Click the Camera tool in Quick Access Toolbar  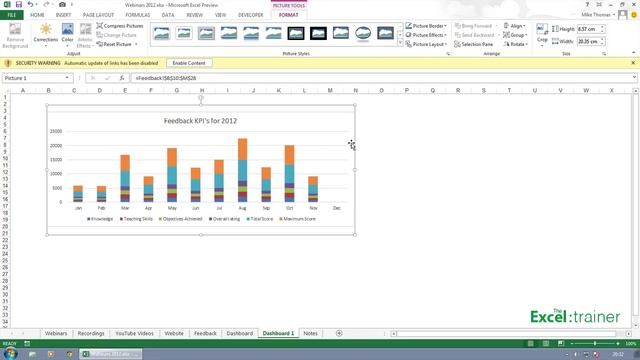62,4
